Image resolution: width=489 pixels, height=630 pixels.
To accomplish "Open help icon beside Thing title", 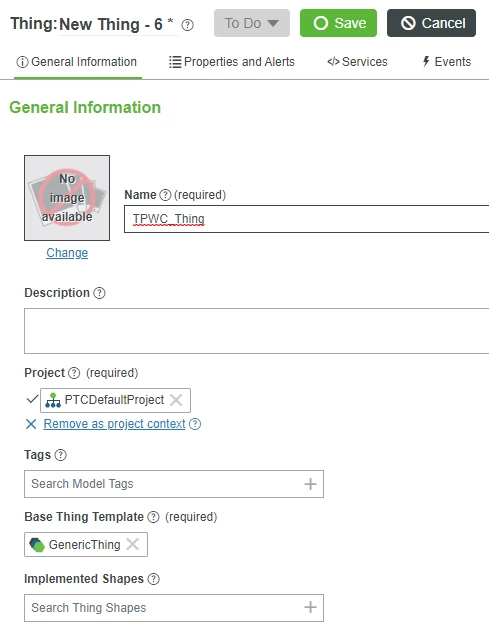I will pyautogui.click(x=187, y=25).
